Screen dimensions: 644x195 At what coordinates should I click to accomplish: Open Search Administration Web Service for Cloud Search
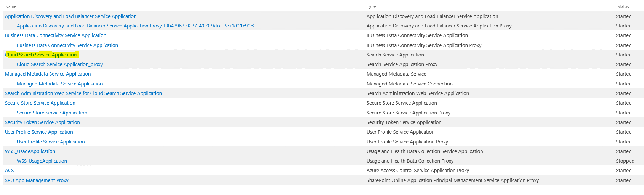click(83, 93)
